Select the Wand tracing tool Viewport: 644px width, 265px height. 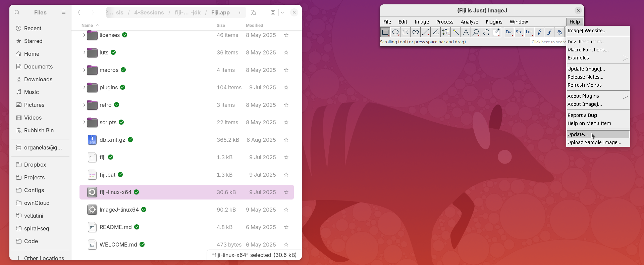tap(456, 32)
